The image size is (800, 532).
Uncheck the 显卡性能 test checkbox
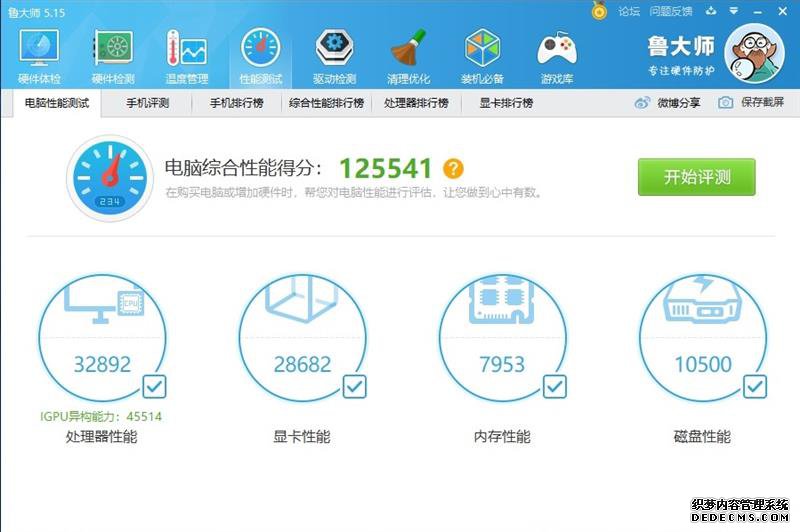tap(354, 387)
